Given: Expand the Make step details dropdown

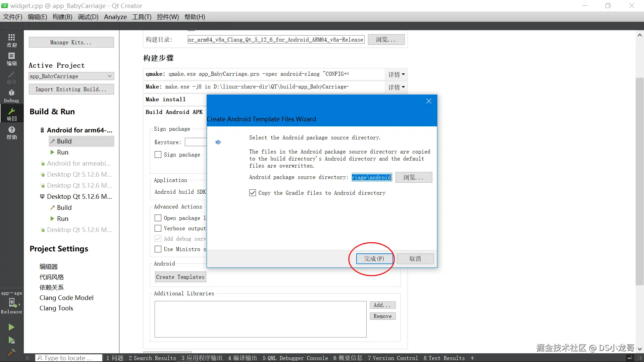Looking at the screenshot, I should (396, 87).
